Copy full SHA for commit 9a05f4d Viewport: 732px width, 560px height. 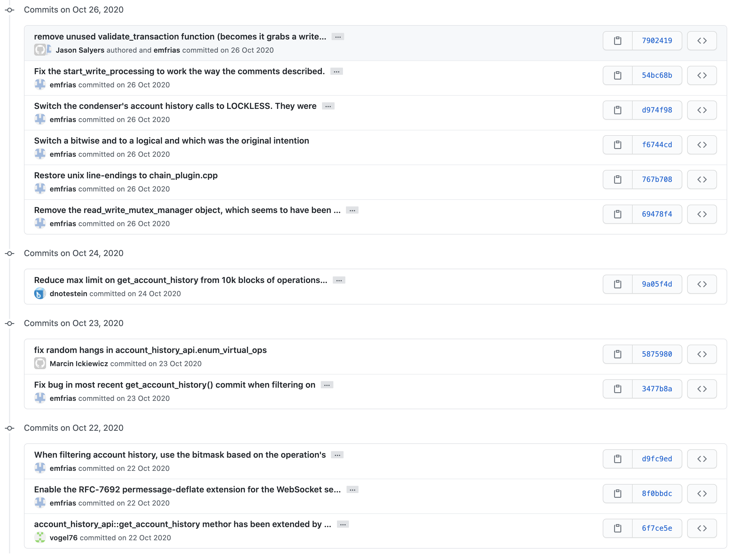617,284
